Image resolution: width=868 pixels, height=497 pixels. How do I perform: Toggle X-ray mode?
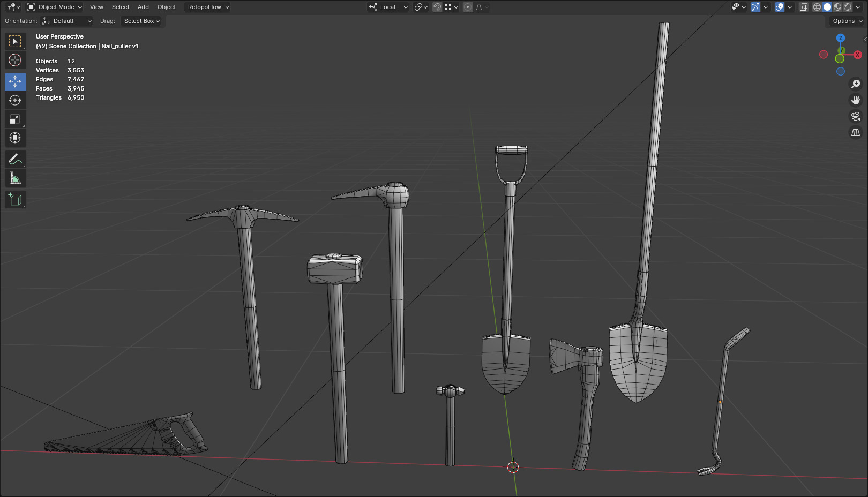(803, 7)
